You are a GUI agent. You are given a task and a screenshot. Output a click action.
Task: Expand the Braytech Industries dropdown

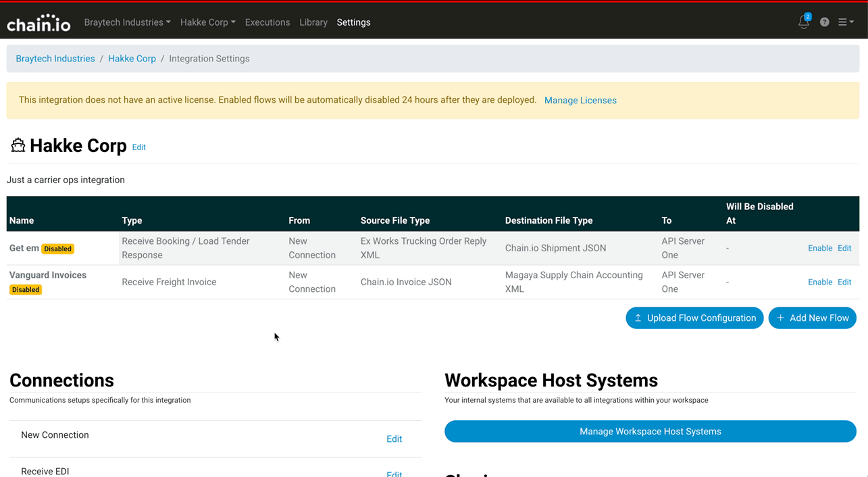[x=127, y=22]
